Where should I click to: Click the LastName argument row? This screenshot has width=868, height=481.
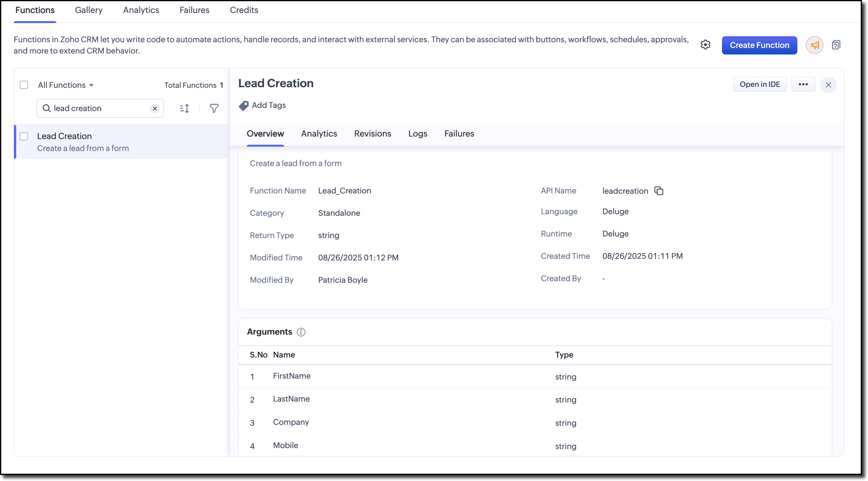pyautogui.click(x=535, y=400)
